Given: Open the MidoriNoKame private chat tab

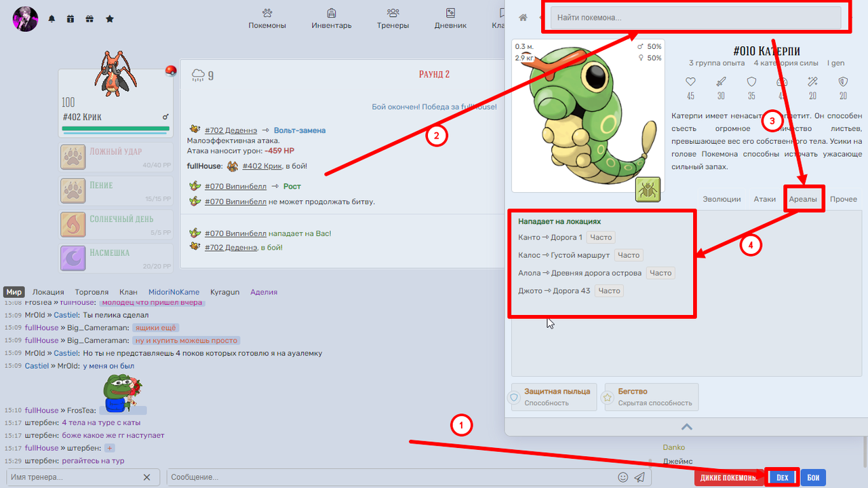Looking at the screenshot, I should point(174,292).
